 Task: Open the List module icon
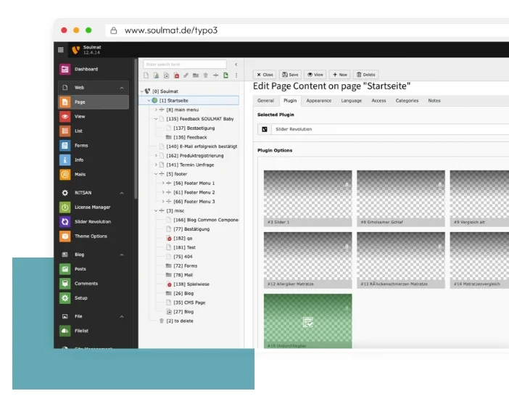(65, 131)
